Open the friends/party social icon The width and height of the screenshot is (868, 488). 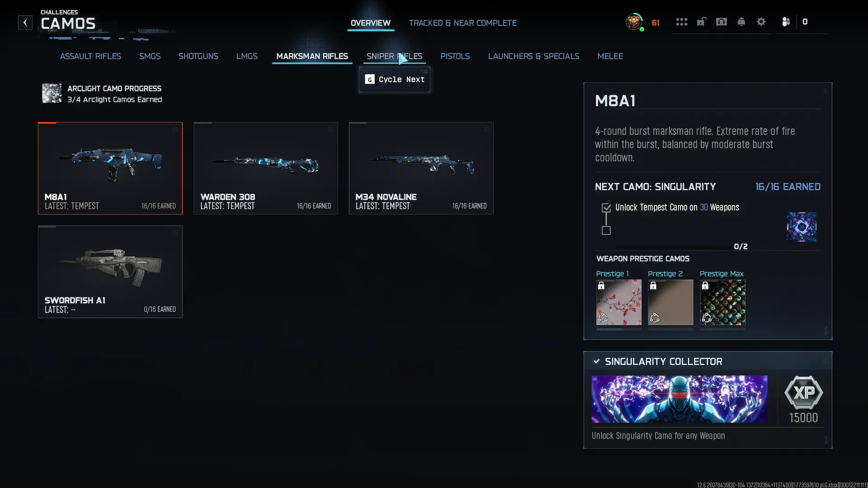(x=786, y=22)
